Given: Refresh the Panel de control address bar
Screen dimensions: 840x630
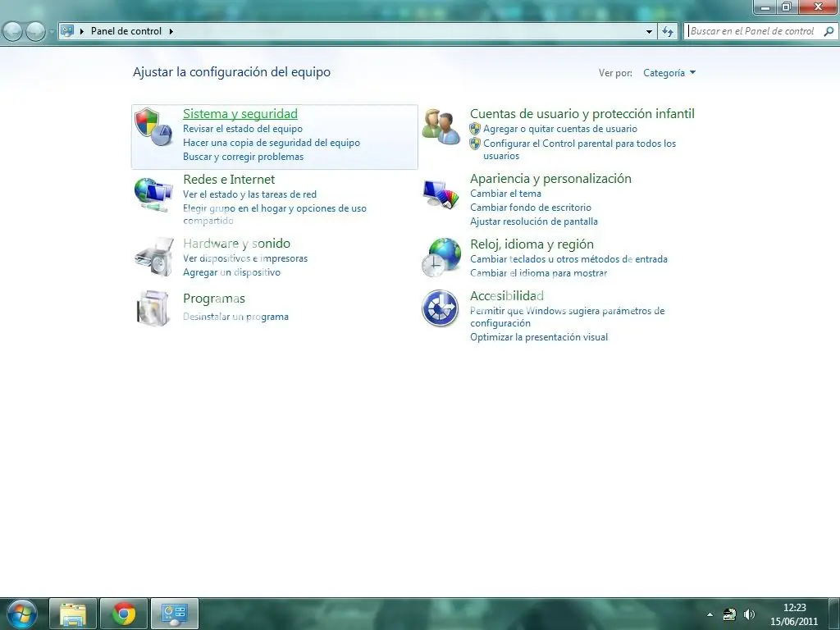Looking at the screenshot, I should (669, 31).
